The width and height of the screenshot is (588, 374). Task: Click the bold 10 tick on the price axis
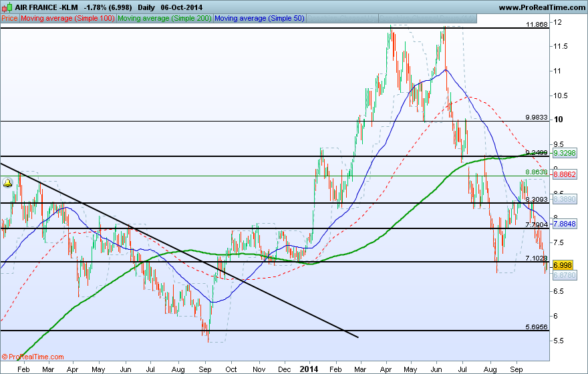coord(559,120)
